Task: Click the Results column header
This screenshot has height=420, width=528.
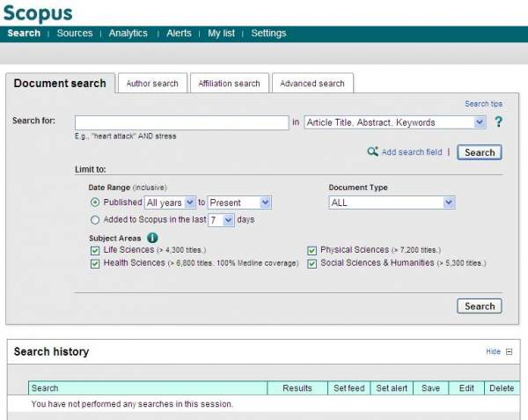Action: click(297, 388)
